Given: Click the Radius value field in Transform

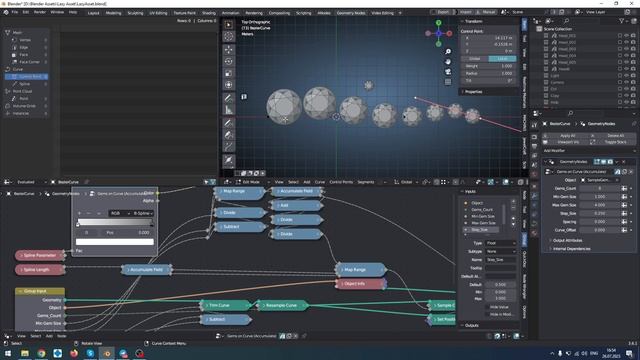Looking at the screenshot, I should pos(489,73).
